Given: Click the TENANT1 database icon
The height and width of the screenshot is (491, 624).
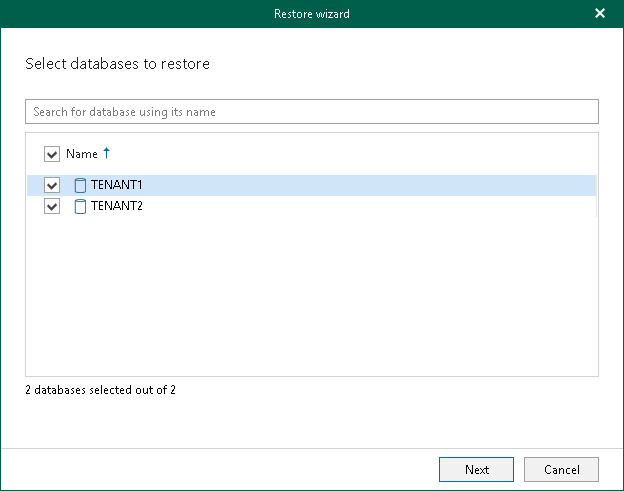Looking at the screenshot, I should pos(80,185).
